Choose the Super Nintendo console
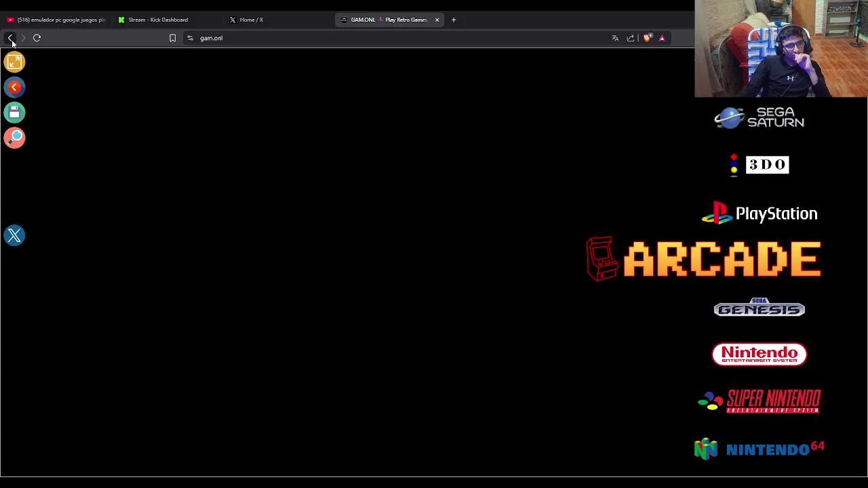Screen dimensions: 868x488 [759, 401]
